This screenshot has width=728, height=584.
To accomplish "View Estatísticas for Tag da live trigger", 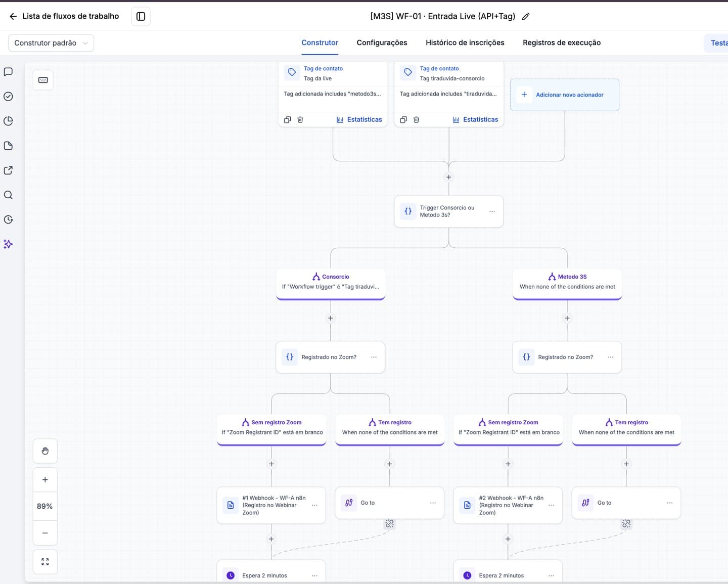I will click(359, 120).
